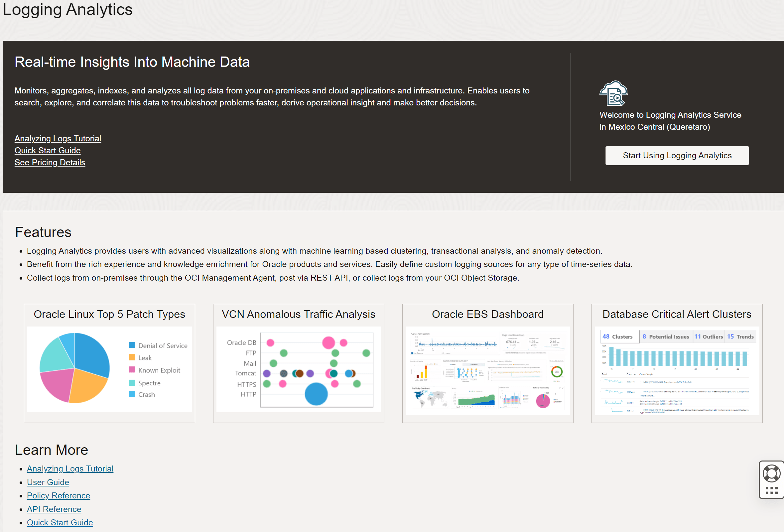Click the Leak orange legend swatch
Viewport: 784px width, 532px height.
132,357
